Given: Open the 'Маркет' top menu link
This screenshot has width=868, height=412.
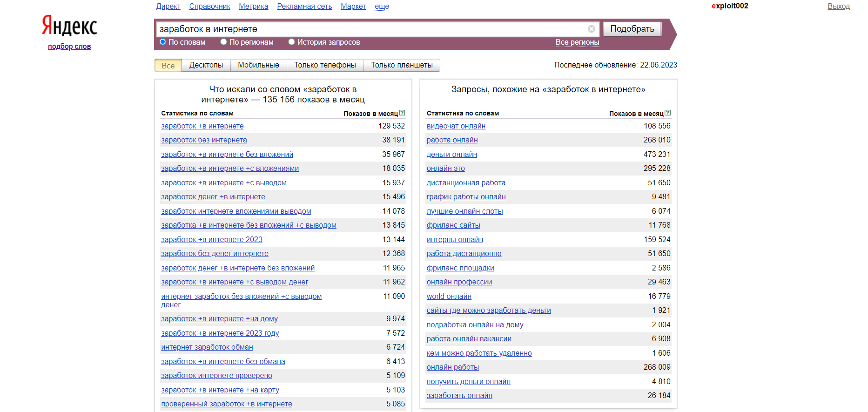Looking at the screenshot, I should point(353,7).
